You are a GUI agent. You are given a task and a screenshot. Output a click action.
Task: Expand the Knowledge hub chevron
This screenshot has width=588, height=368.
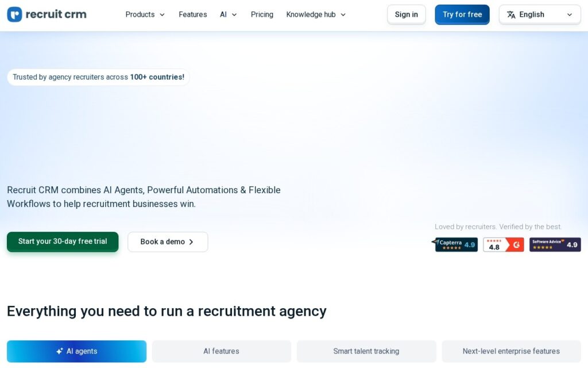coord(343,15)
